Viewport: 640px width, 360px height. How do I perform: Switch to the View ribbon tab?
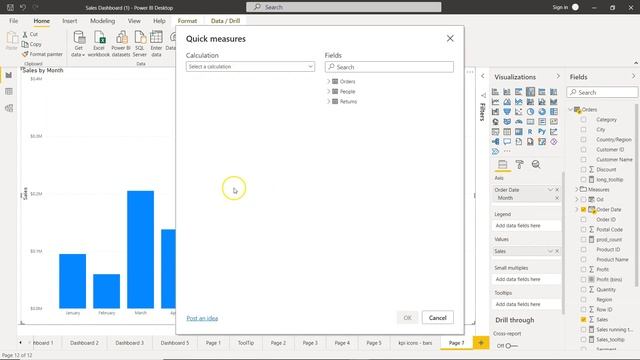pyautogui.click(x=134, y=21)
